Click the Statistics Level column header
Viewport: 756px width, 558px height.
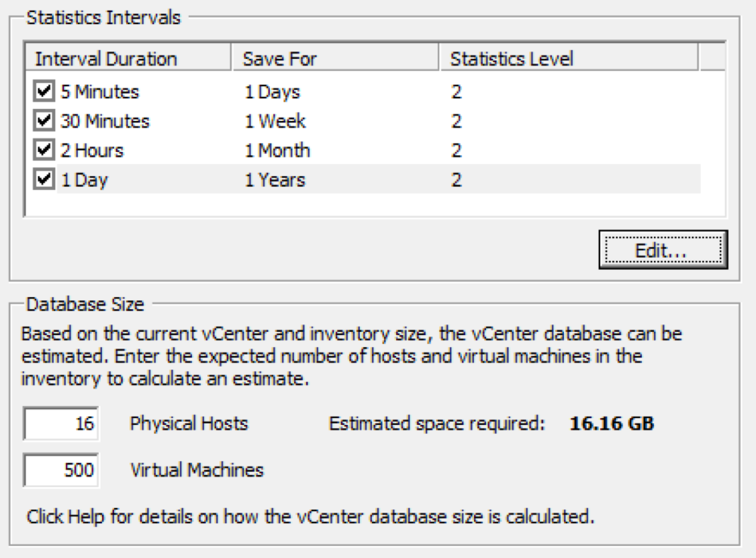(569, 58)
